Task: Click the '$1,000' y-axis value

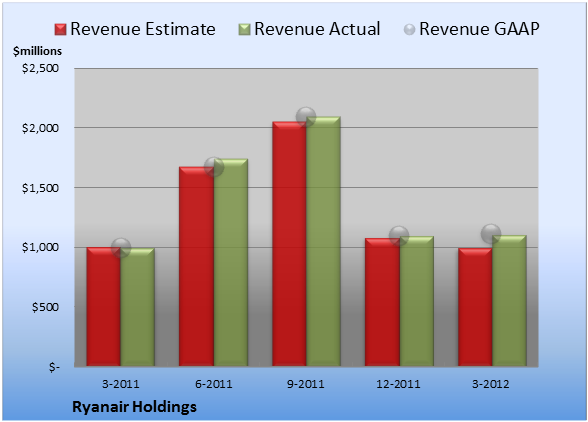Action: (40, 247)
